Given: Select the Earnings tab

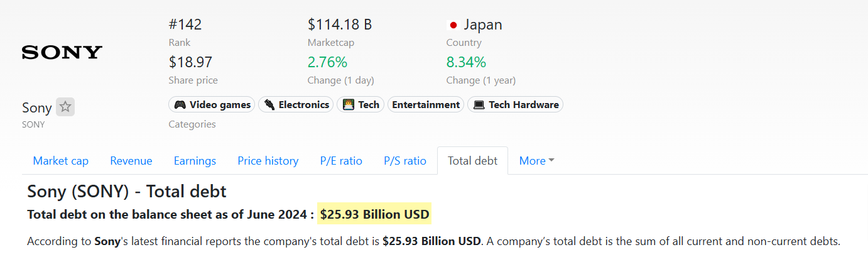Looking at the screenshot, I should point(195,161).
